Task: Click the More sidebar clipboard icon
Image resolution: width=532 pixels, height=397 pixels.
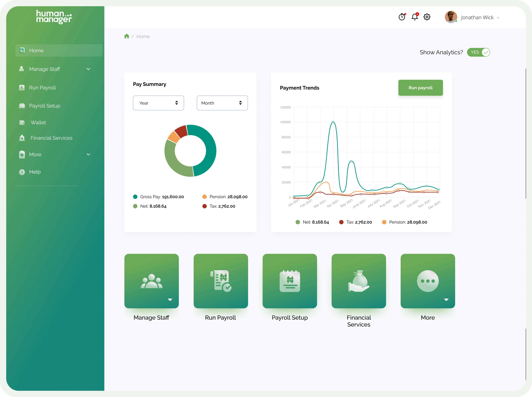Action: click(x=22, y=154)
